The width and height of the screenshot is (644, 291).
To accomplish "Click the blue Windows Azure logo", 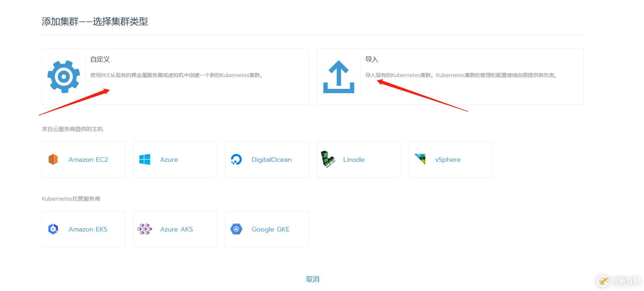I will [145, 159].
